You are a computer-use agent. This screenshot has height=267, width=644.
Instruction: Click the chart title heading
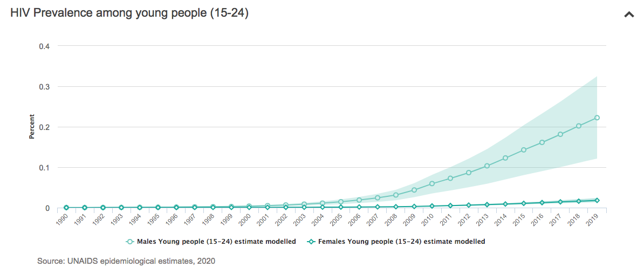click(129, 13)
